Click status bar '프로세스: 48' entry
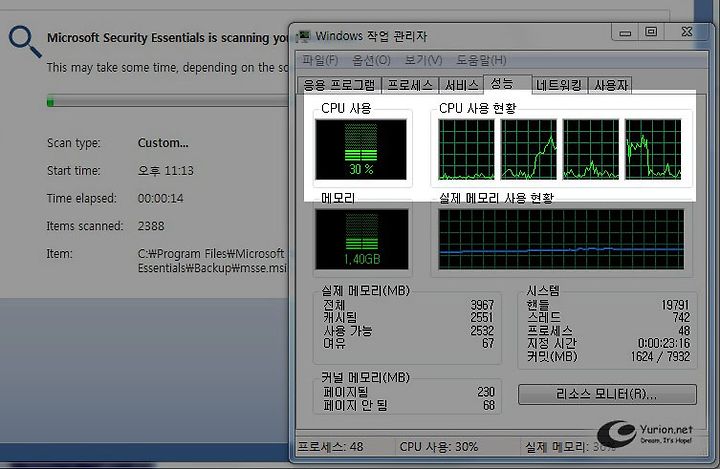 point(331,446)
